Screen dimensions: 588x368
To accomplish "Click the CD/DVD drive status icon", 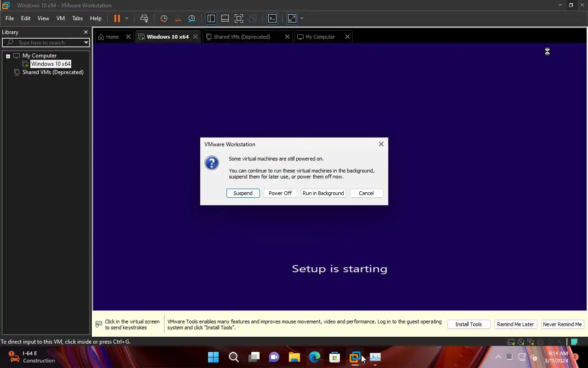I will pos(521,342).
